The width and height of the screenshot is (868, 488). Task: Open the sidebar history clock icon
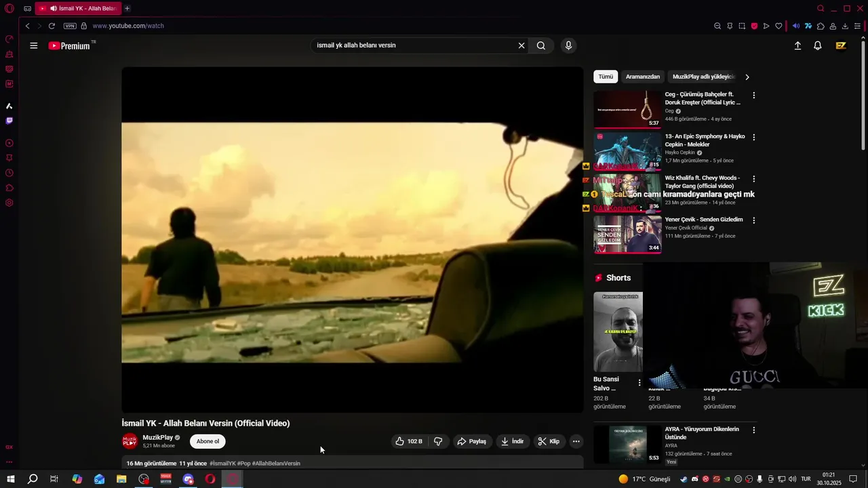coord(9,173)
